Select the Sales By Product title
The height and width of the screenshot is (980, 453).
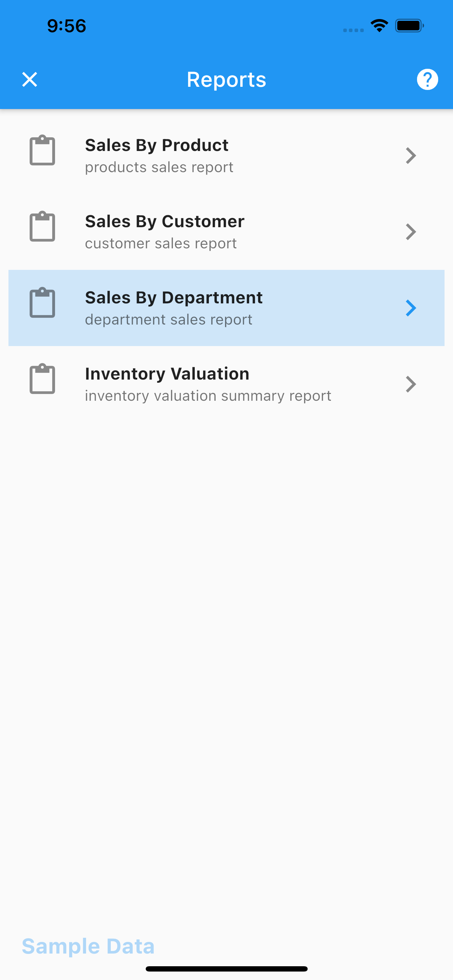tap(157, 145)
